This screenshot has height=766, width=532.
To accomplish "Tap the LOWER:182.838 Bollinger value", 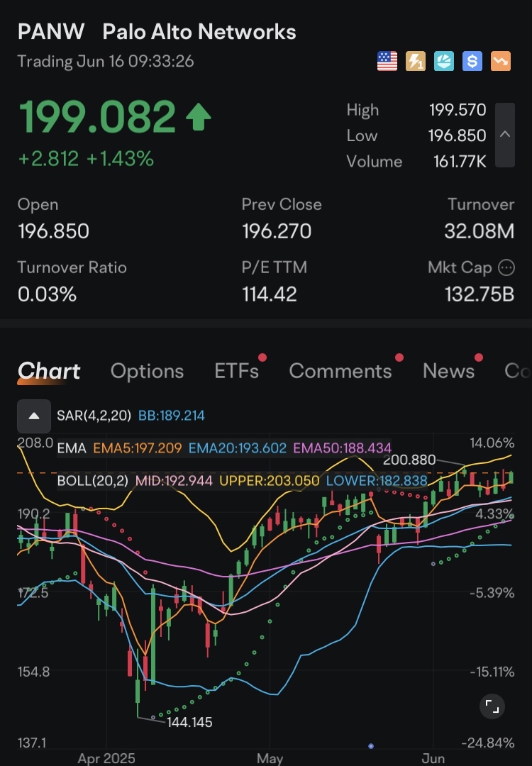I will (377, 481).
